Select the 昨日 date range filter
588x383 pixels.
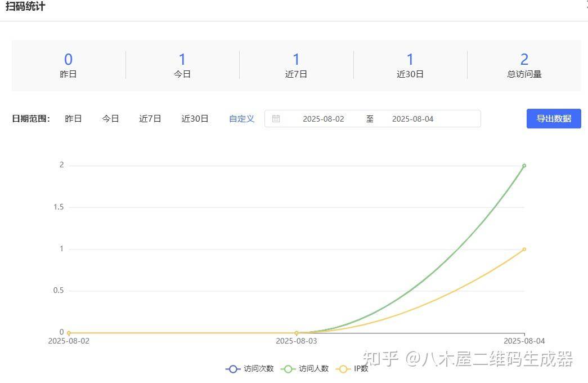point(73,119)
